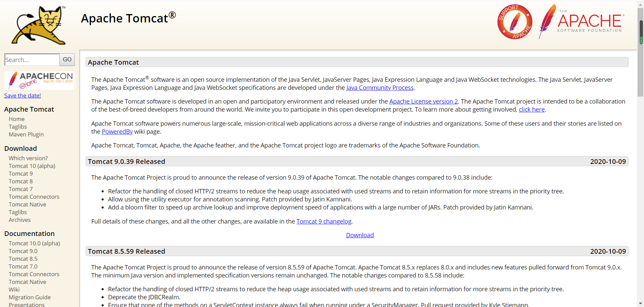Click the 2020-10-09 date beside Tomcat 9.0.39
Screen dimensions: 644x307
[x=608, y=162]
